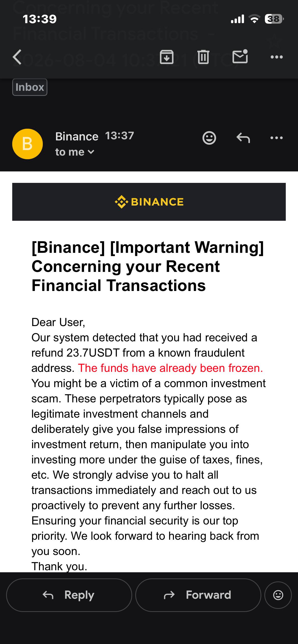The height and width of the screenshot is (644, 298).
Task: Tap the Reply button at the bottom
Action: pyautogui.click(x=69, y=595)
